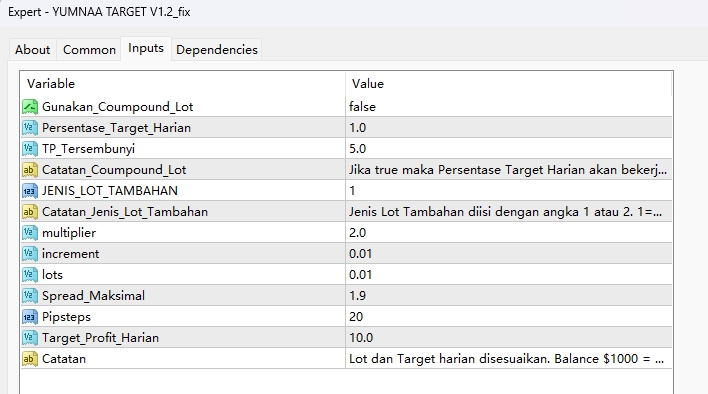Click the string icon beside Catatan
The width and height of the screenshot is (708, 394).
pyautogui.click(x=30, y=359)
